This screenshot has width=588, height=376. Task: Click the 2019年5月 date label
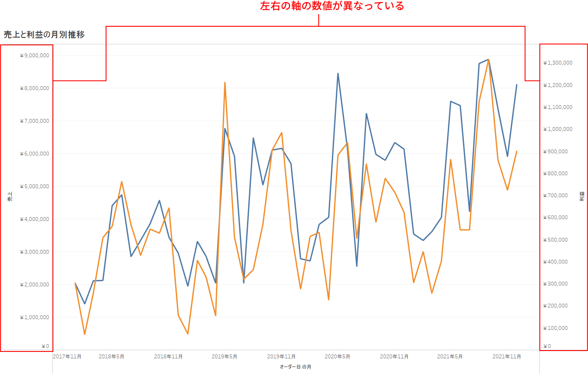point(225,357)
